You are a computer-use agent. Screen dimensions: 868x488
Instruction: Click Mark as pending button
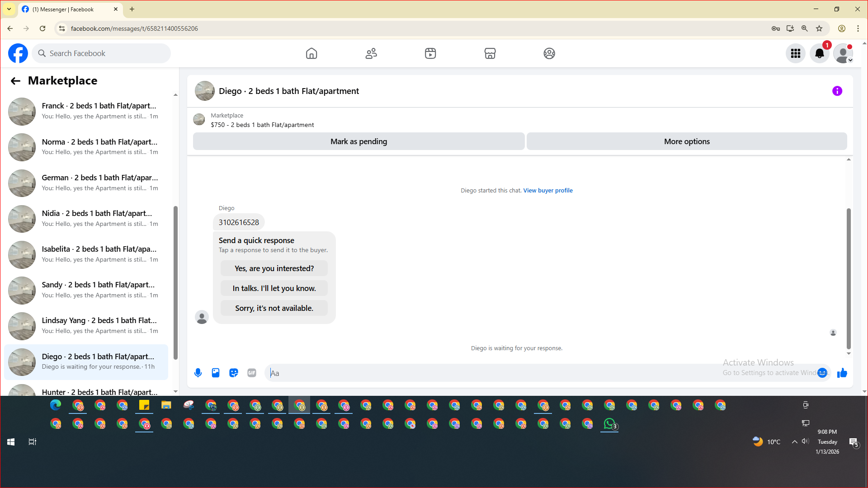(359, 141)
